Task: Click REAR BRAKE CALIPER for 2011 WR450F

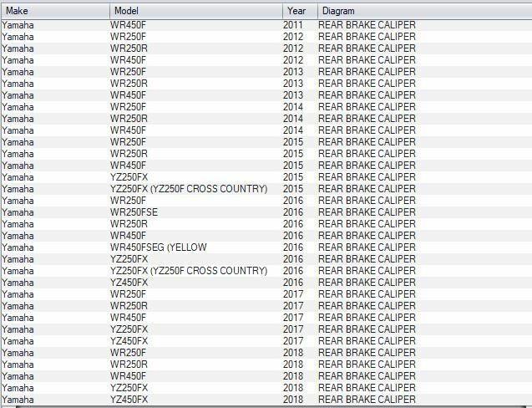Action: coord(367,25)
